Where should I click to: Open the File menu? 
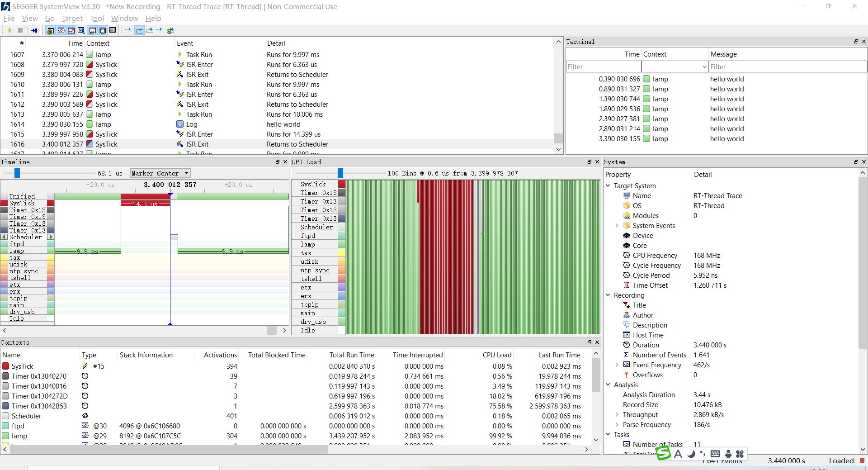pyautogui.click(x=9, y=19)
